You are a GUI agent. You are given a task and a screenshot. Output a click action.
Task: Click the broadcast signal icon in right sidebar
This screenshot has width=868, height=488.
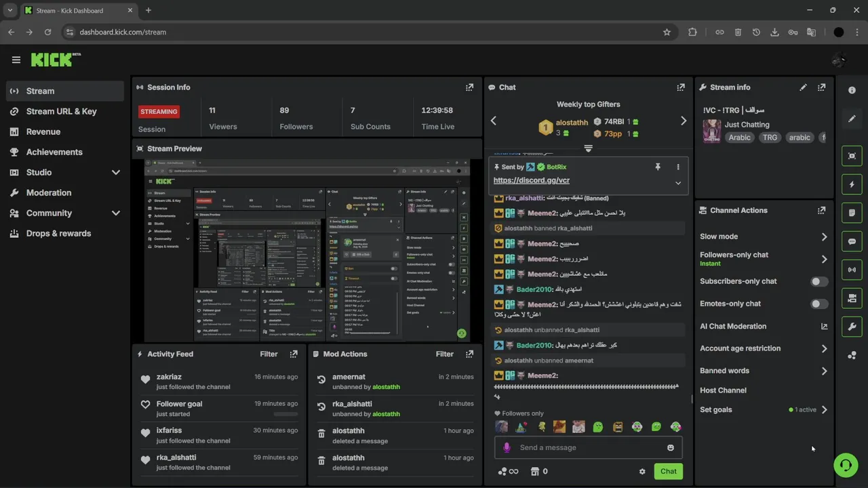[852, 270]
